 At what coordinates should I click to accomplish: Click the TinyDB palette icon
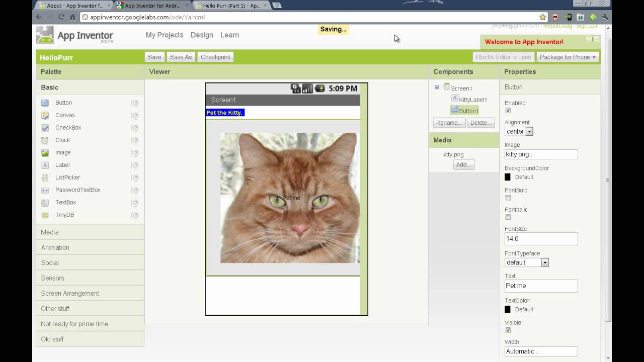(45, 215)
